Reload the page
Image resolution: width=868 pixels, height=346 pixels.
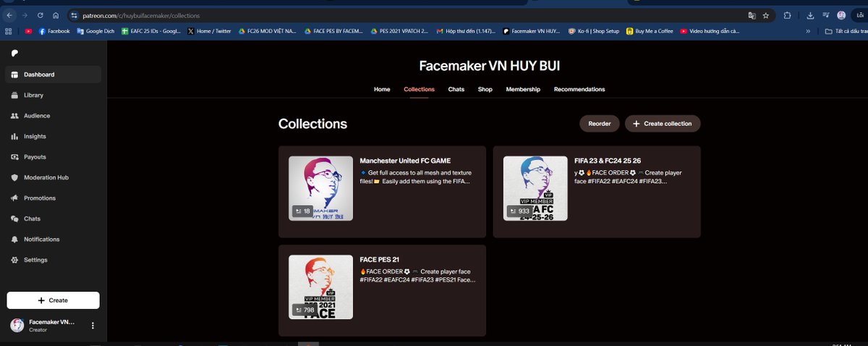[x=41, y=15]
